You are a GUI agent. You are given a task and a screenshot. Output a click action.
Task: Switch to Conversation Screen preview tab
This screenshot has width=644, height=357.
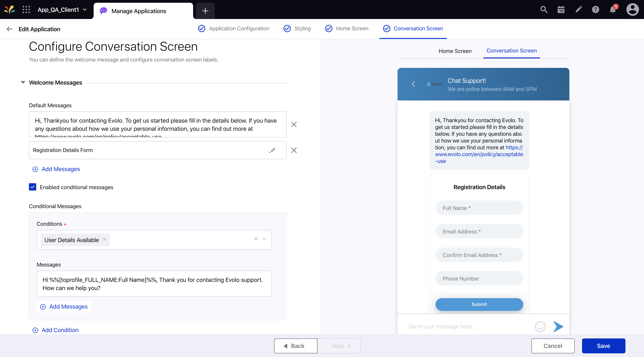512,50
